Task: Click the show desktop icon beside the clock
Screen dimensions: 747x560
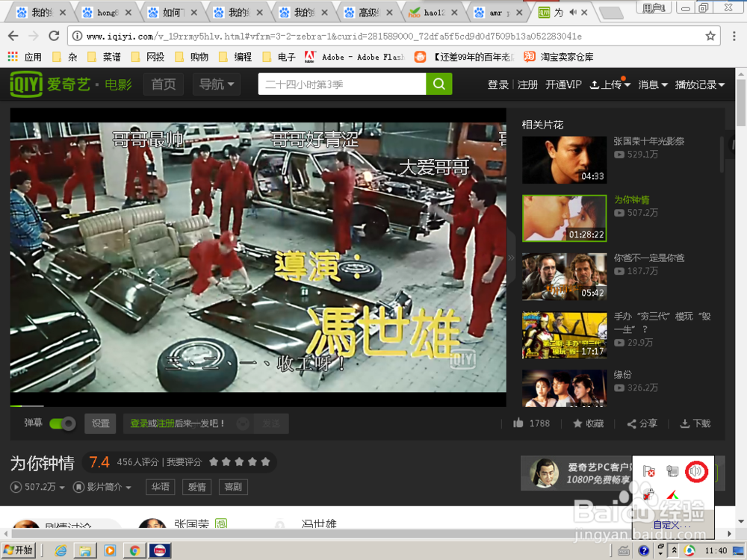Action: click(739, 551)
